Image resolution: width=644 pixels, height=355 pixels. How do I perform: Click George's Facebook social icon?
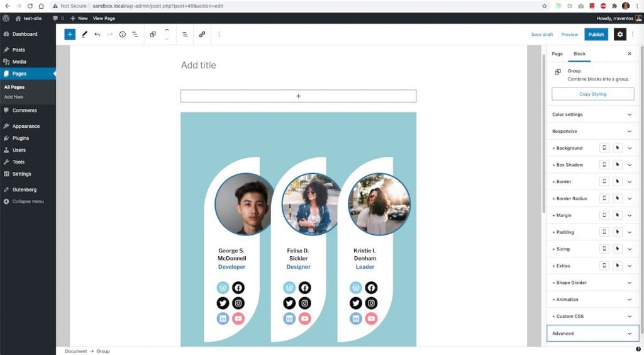238,288
